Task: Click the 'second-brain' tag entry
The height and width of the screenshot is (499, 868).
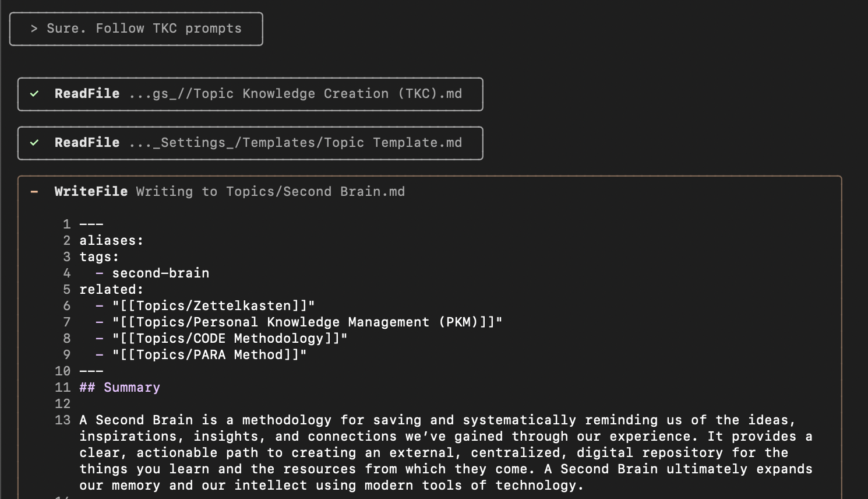Action: pos(160,273)
